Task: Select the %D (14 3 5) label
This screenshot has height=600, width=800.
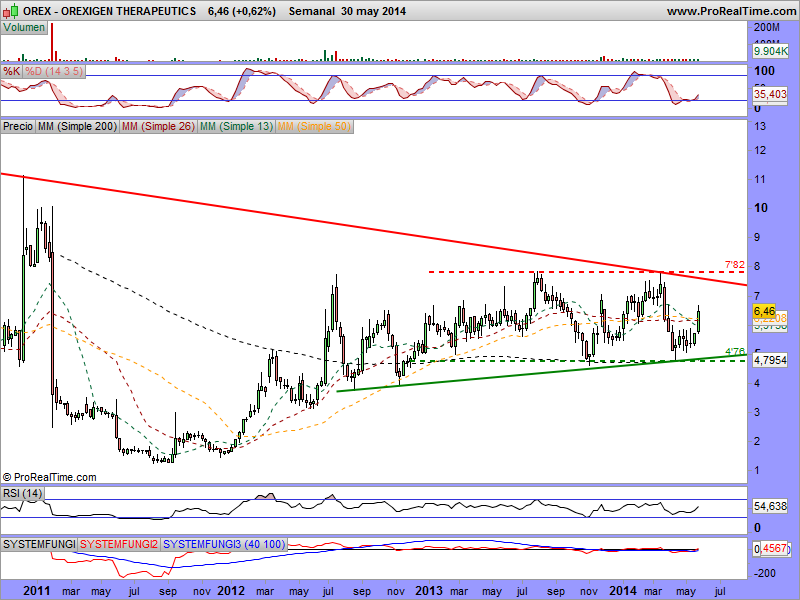Action: point(54,71)
